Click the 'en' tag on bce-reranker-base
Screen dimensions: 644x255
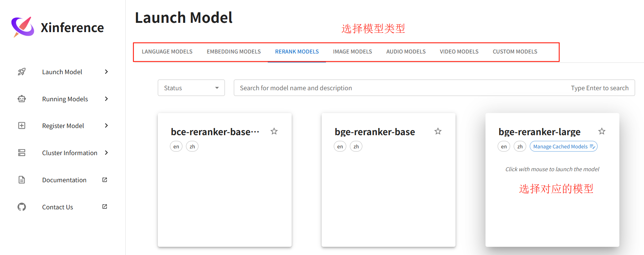pos(176,147)
